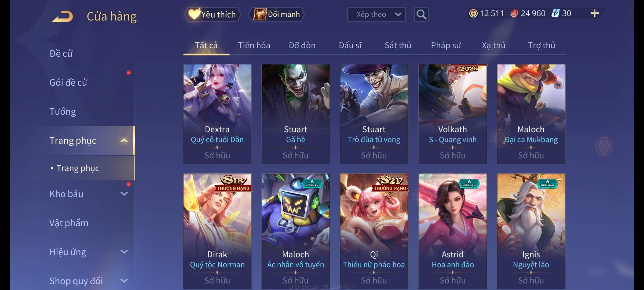This screenshot has width=644, height=290.
Task: Go to Tướng in the sidebar
Action: (x=63, y=111)
